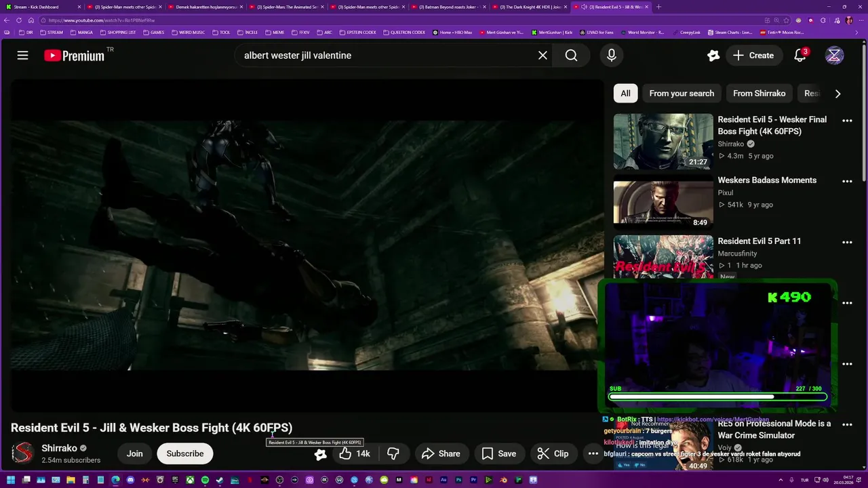Open Blender from the taskbar

(503, 480)
